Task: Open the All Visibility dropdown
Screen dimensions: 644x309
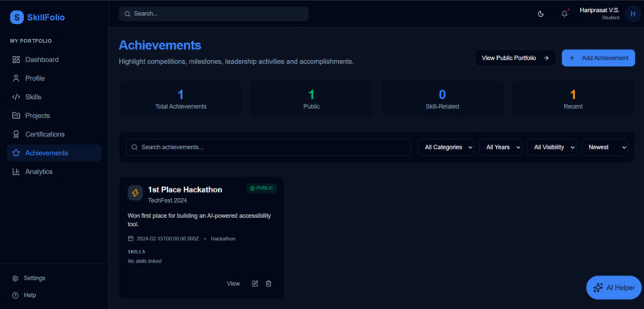Action: (551, 147)
